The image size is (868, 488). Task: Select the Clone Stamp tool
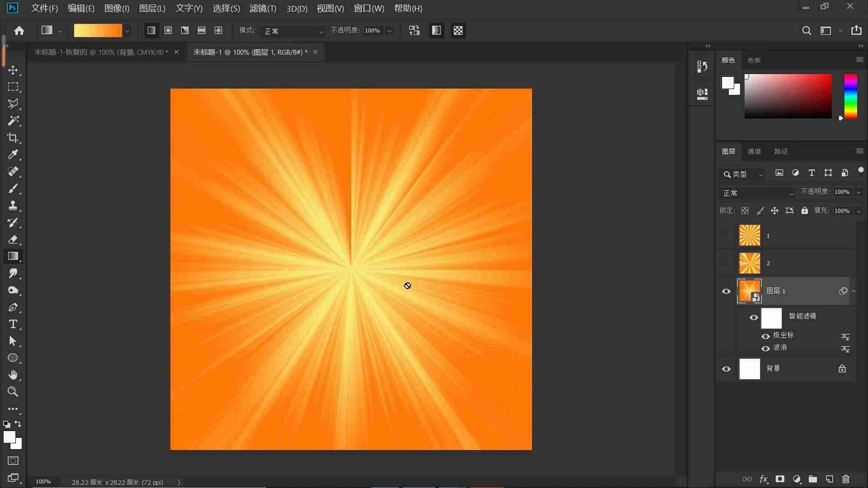13,206
